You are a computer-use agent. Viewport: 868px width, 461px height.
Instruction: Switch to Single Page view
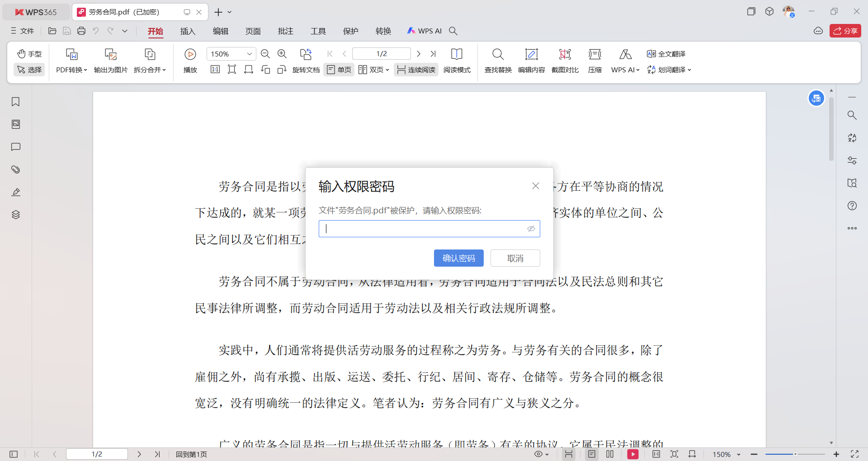coord(339,70)
